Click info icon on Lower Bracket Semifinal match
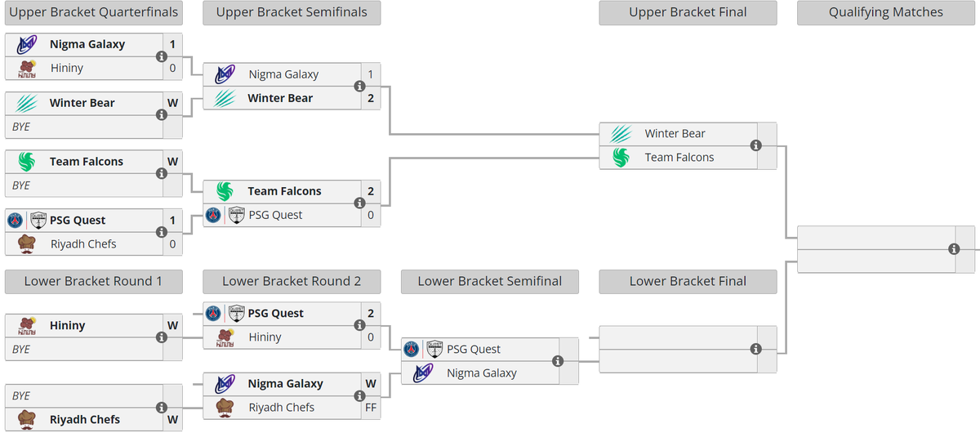Screen dimensions: 980x433 click(x=558, y=361)
